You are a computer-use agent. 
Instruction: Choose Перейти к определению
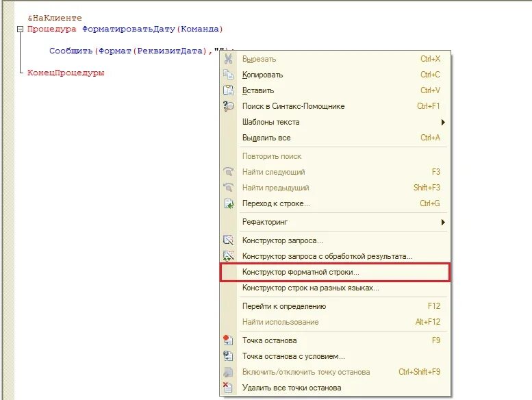pos(335,306)
